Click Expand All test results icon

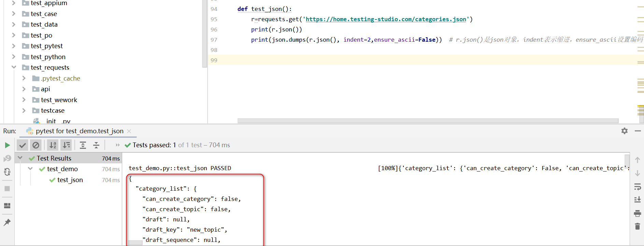[83, 145]
